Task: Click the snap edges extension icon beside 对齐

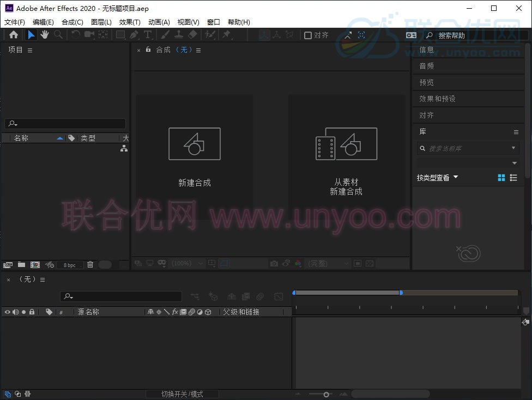Action: click(x=348, y=35)
